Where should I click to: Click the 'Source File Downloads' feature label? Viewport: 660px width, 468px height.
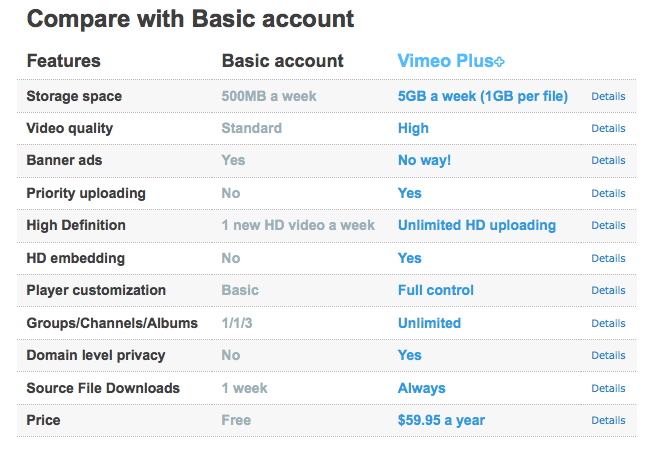coord(103,388)
